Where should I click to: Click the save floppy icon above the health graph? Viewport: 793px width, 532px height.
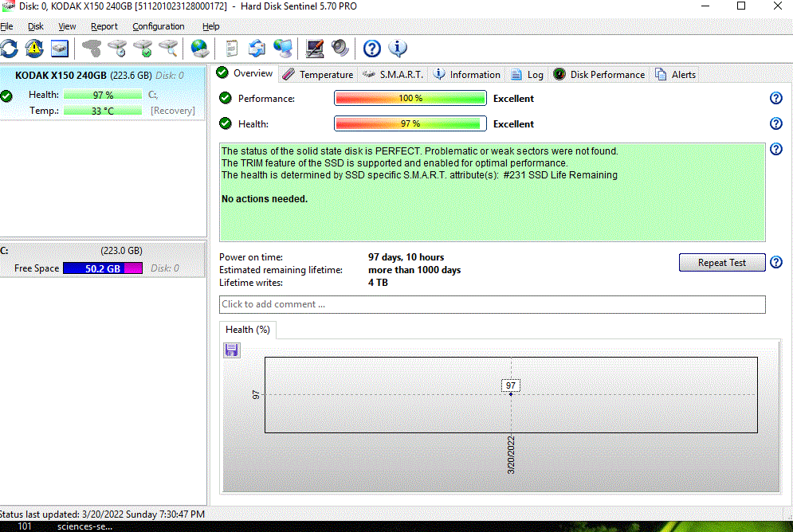[232, 350]
